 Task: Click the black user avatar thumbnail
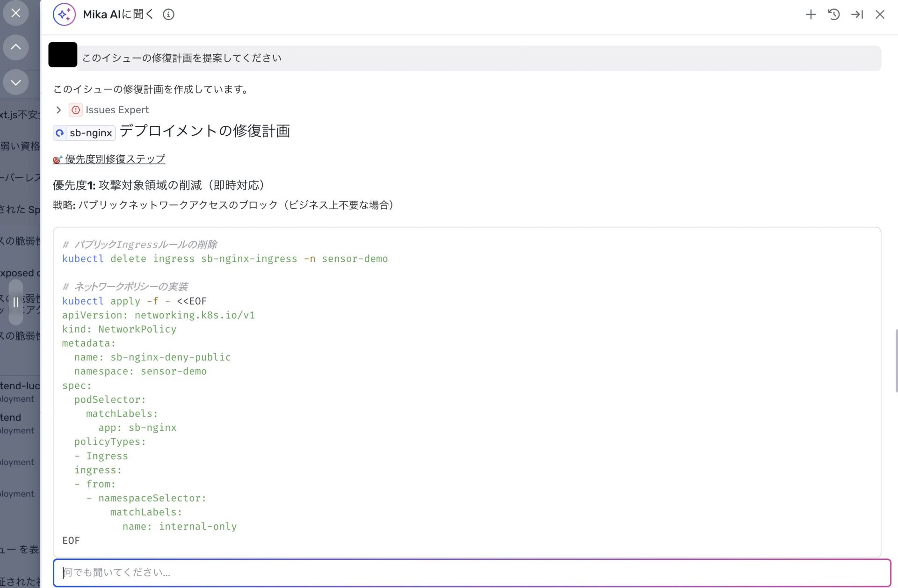[x=63, y=55]
